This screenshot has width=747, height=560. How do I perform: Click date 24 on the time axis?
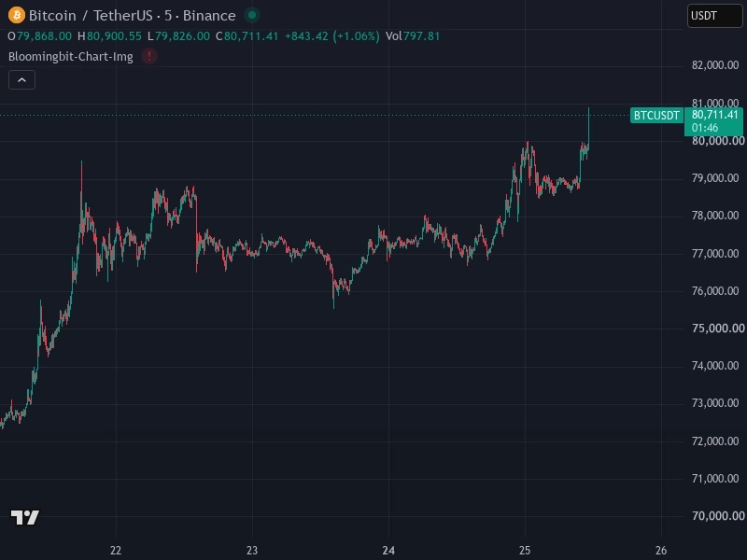point(388,551)
